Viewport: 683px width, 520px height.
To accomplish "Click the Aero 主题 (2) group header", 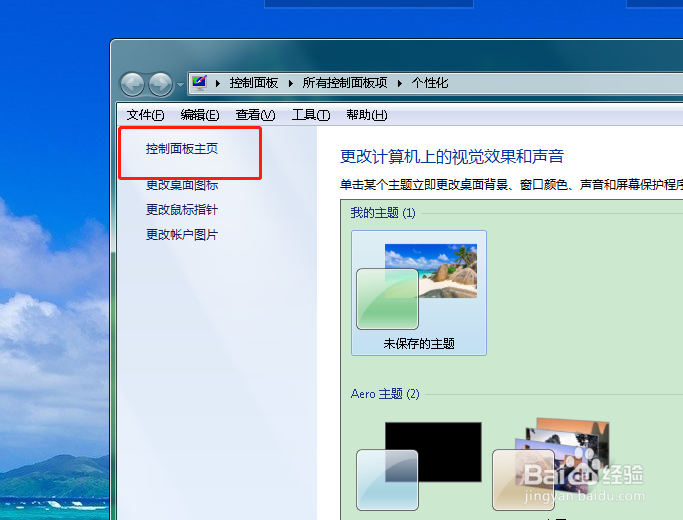I will [x=385, y=394].
